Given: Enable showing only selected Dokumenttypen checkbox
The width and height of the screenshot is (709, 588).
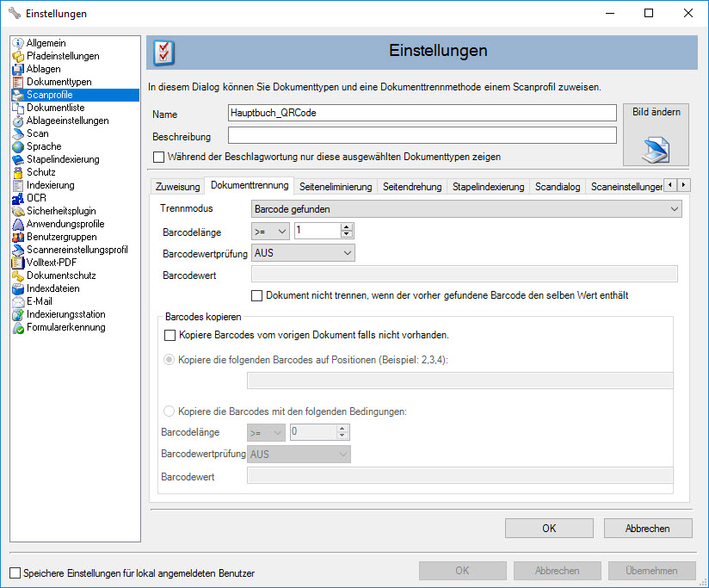Looking at the screenshot, I should click(158, 157).
